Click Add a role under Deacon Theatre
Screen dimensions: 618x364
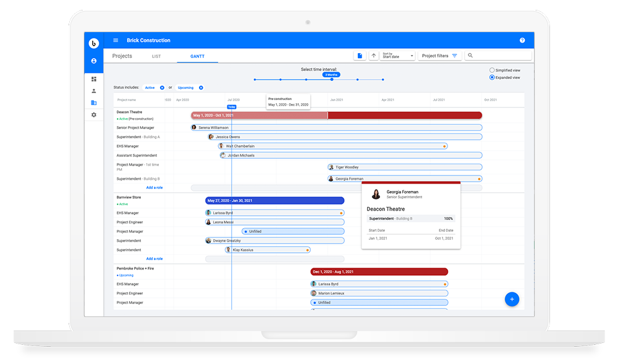[x=154, y=187]
